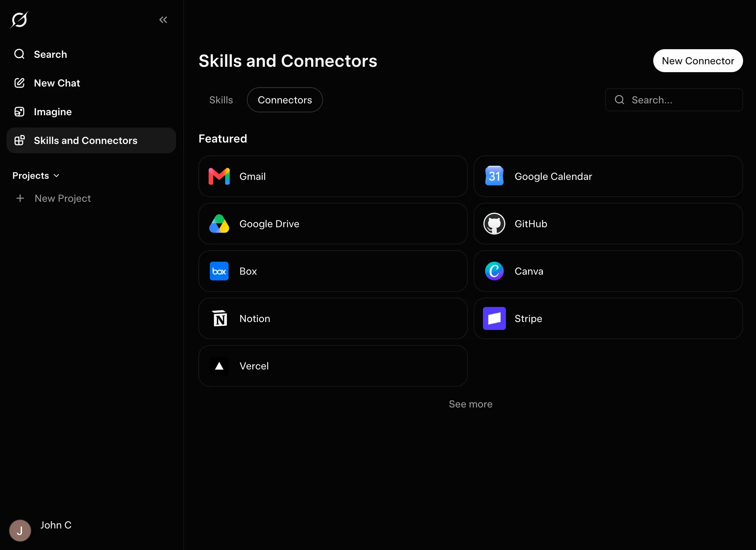The width and height of the screenshot is (756, 550).
Task: Open the Stripe connector card
Action: (x=608, y=318)
